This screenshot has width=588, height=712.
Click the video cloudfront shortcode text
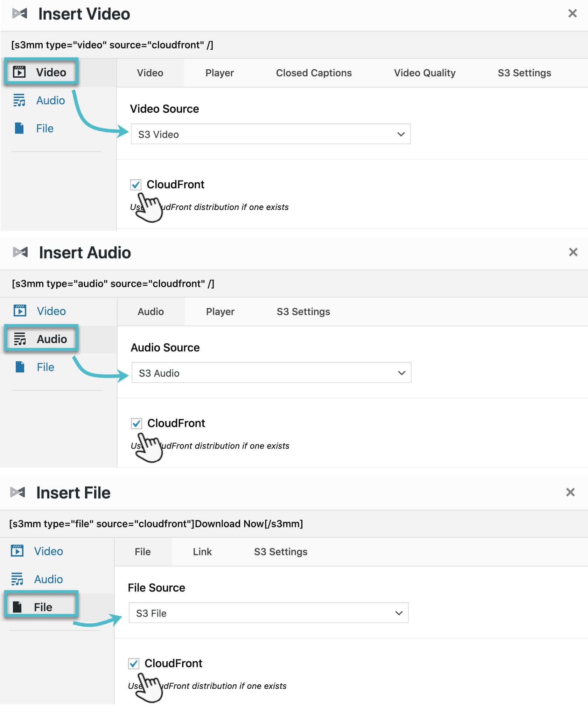112,45
